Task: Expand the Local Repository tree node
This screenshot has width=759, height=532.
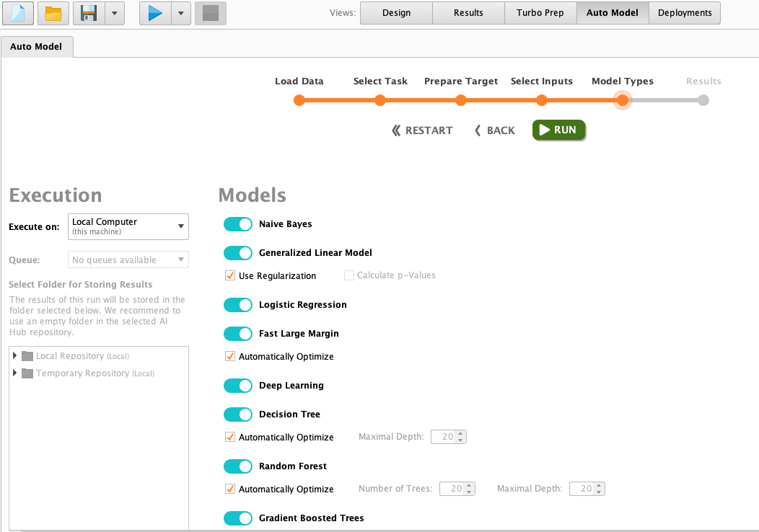Action: click(14, 355)
